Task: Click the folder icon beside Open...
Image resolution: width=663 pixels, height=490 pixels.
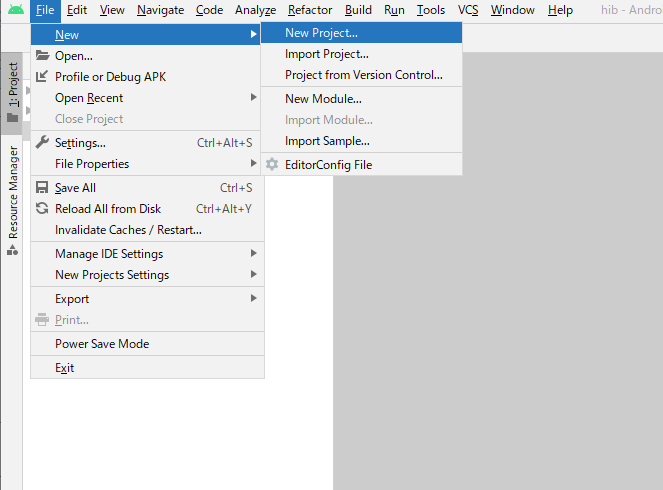Action: click(42, 55)
